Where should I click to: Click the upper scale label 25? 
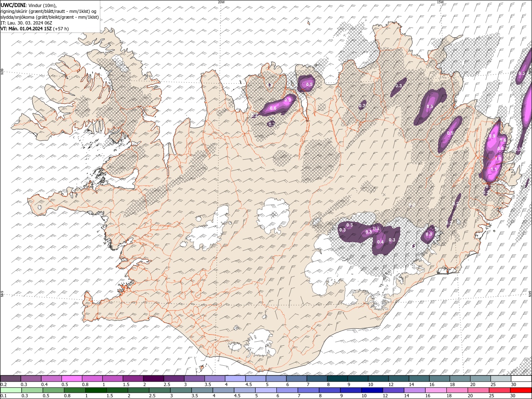tap(493, 384)
